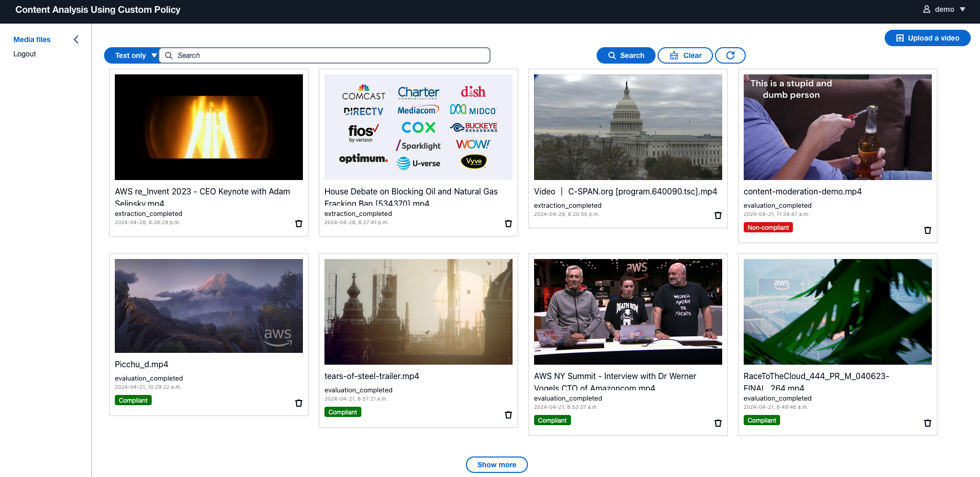Click the Content Analysis Using Custom Policy heading
980x477 pixels.
(98, 10)
